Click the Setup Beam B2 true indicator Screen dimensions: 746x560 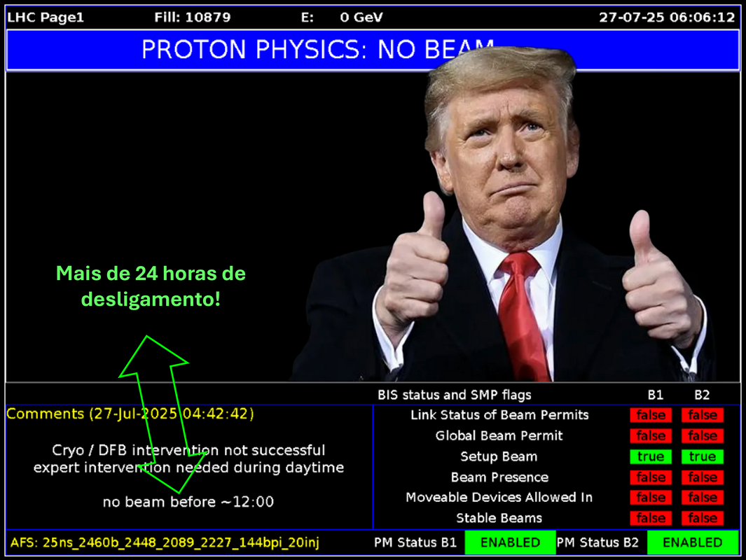pos(702,456)
